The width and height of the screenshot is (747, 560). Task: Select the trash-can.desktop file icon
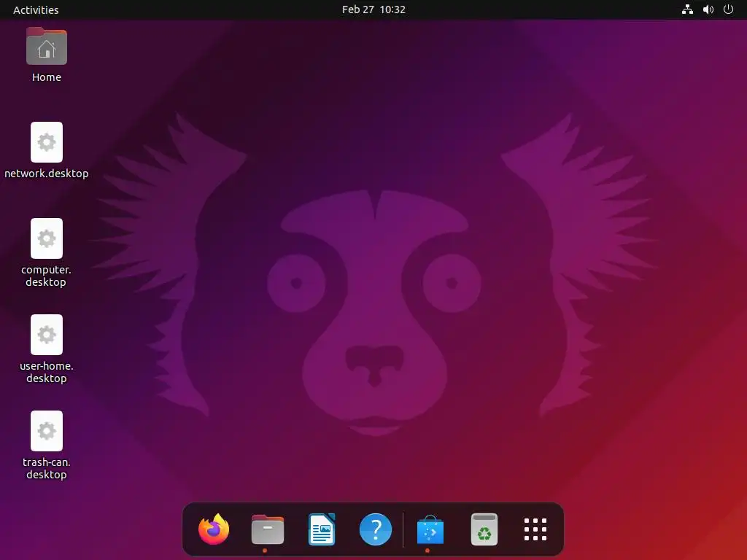click(x=46, y=430)
